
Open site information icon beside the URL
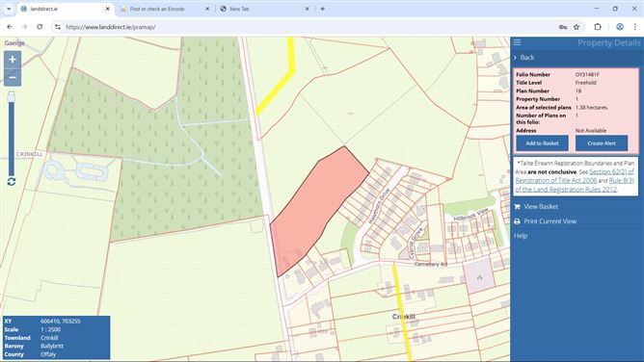58,27
